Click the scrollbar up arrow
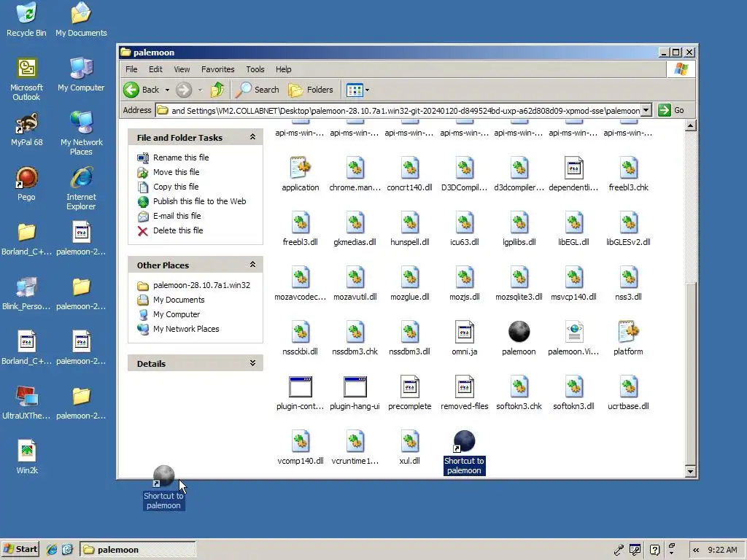This screenshot has width=747, height=560. click(690, 125)
